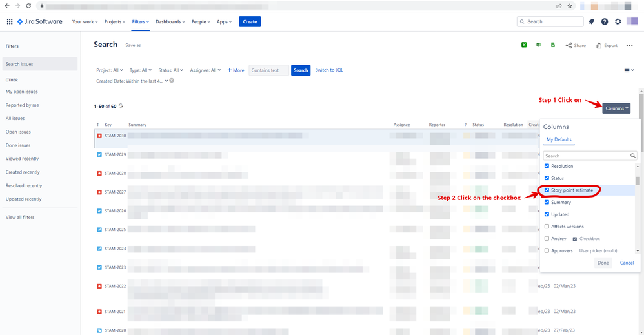
Task: Click the refresh results icon beside 1–50 of 60
Action: pyautogui.click(x=121, y=106)
